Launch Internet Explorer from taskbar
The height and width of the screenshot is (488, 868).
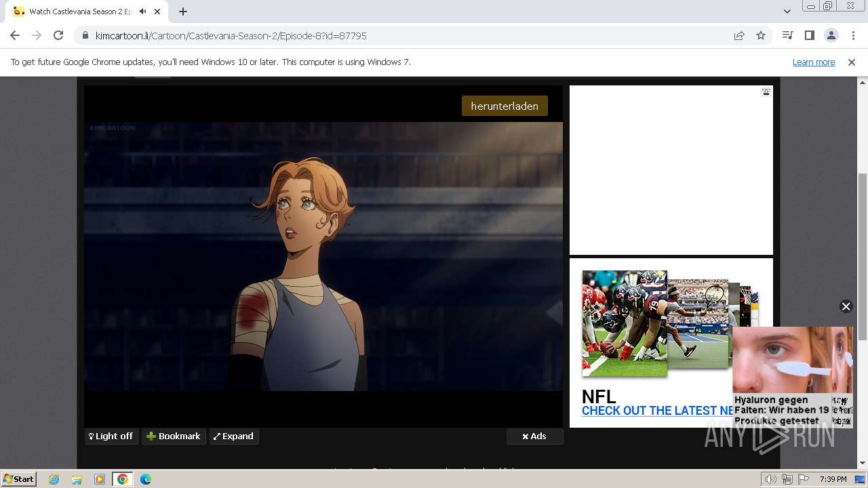54,479
